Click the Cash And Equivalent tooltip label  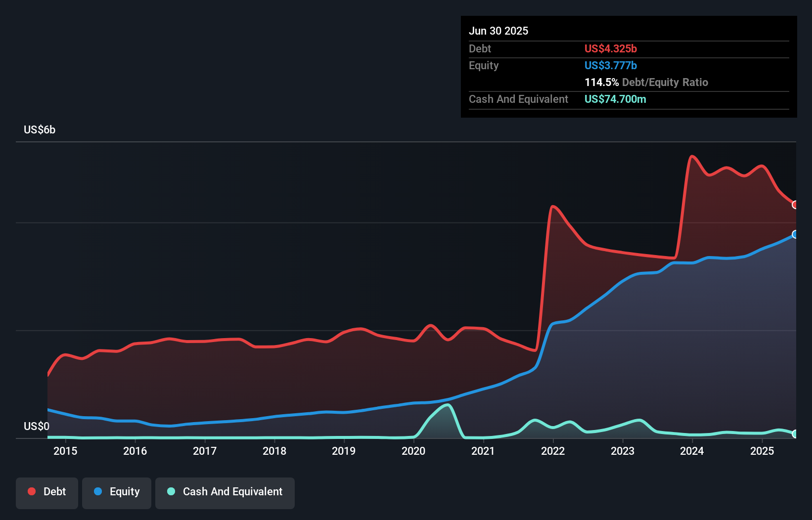[x=518, y=99]
